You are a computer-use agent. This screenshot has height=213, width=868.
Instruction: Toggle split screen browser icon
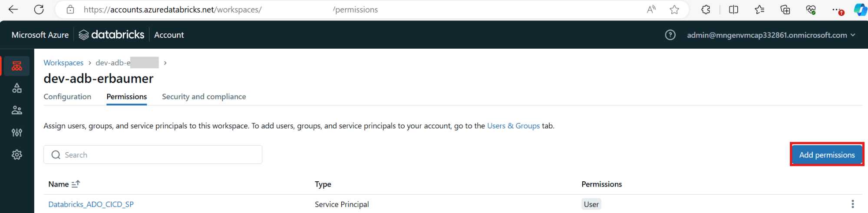pos(733,10)
